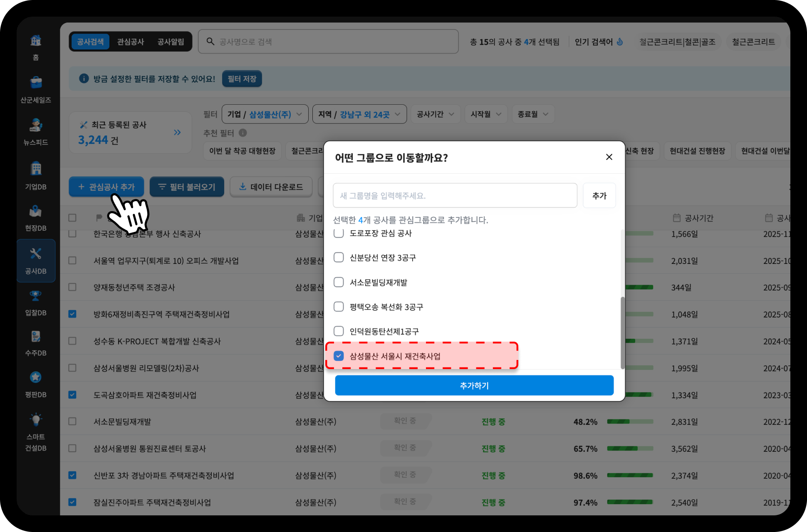Viewport: 807px width, 532px height.
Task: Click the 필터 불러오기 button
Action: [x=187, y=187]
